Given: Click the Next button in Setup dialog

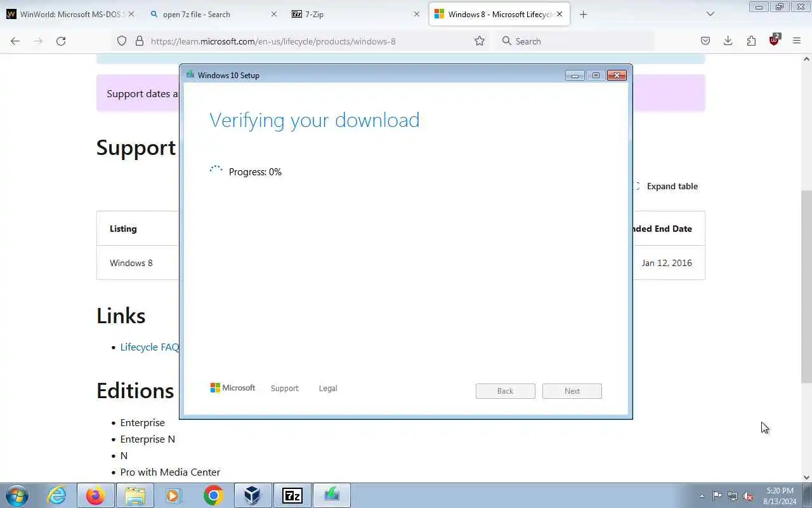Looking at the screenshot, I should pyautogui.click(x=572, y=391).
